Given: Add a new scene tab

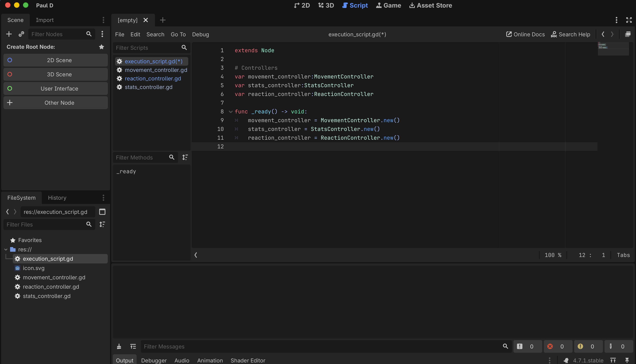Looking at the screenshot, I should pyautogui.click(x=163, y=20).
